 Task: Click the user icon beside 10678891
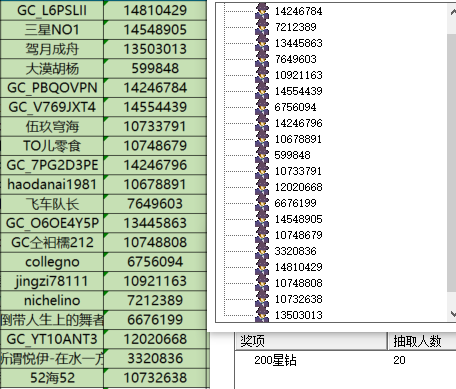pyautogui.click(x=262, y=139)
